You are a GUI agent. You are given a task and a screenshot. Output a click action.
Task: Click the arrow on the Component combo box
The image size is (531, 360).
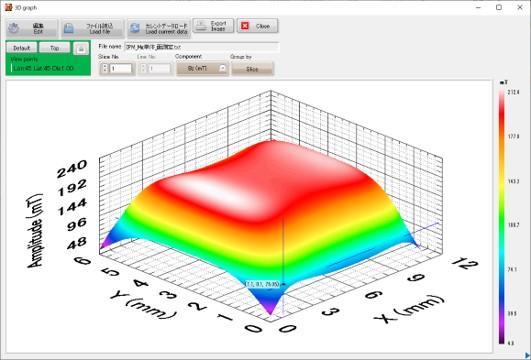click(x=222, y=68)
